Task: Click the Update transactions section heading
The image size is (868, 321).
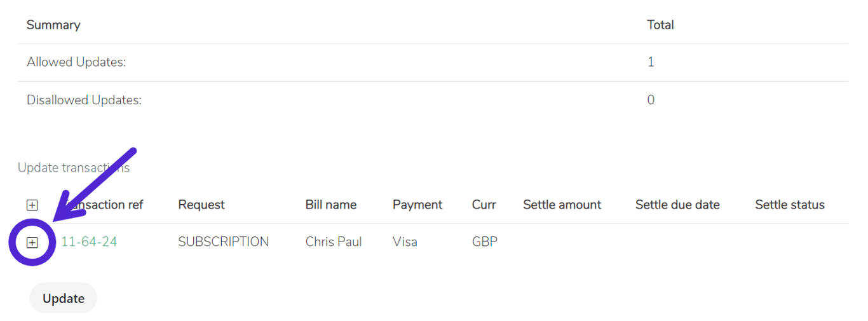Action: pos(74,168)
